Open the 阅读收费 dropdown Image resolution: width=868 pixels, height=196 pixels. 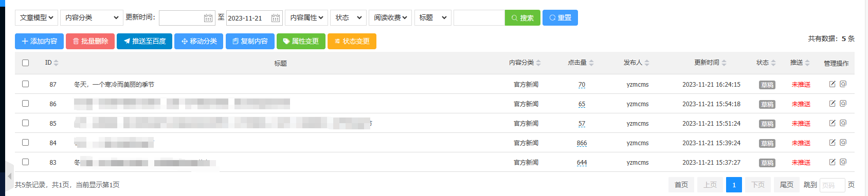point(390,17)
